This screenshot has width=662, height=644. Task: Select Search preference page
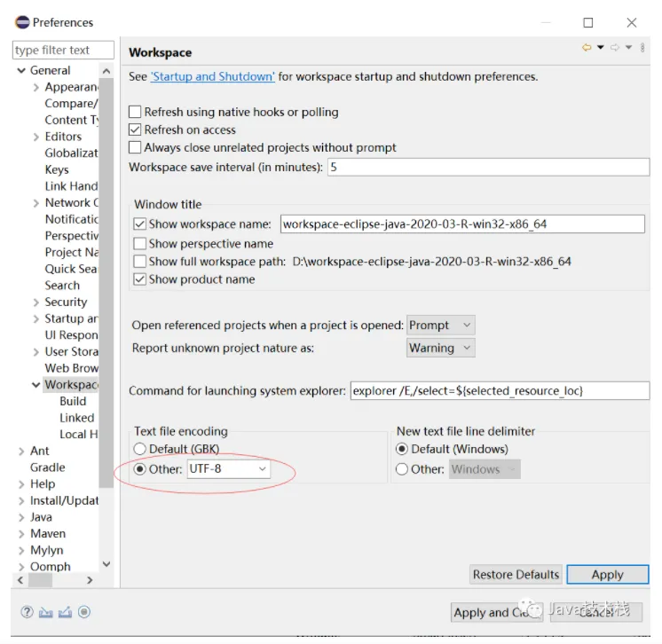tap(62, 286)
